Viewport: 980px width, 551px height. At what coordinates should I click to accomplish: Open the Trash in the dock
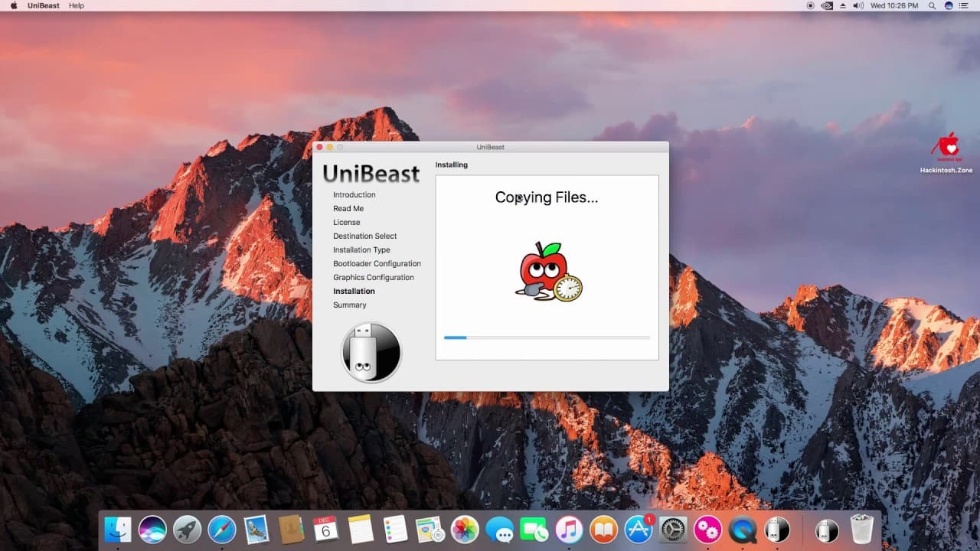[862, 529]
